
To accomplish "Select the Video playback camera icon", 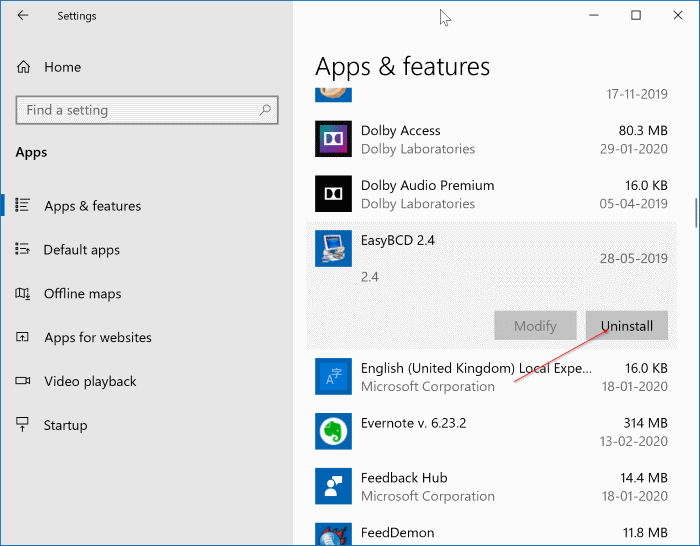I will tap(23, 380).
